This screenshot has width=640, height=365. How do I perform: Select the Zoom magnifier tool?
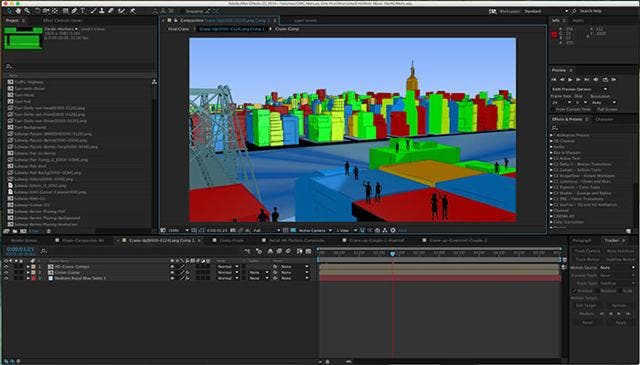pyautogui.click(x=27, y=11)
